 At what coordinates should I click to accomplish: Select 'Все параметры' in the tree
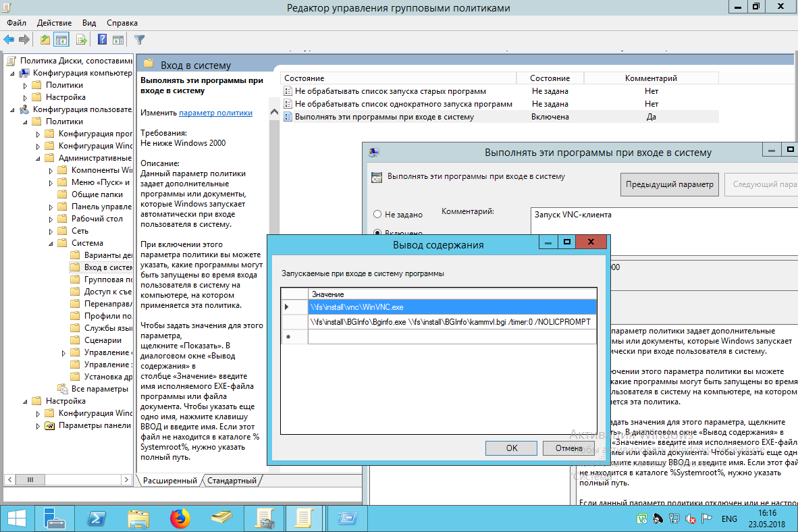pyautogui.click(x=100, y=389)
